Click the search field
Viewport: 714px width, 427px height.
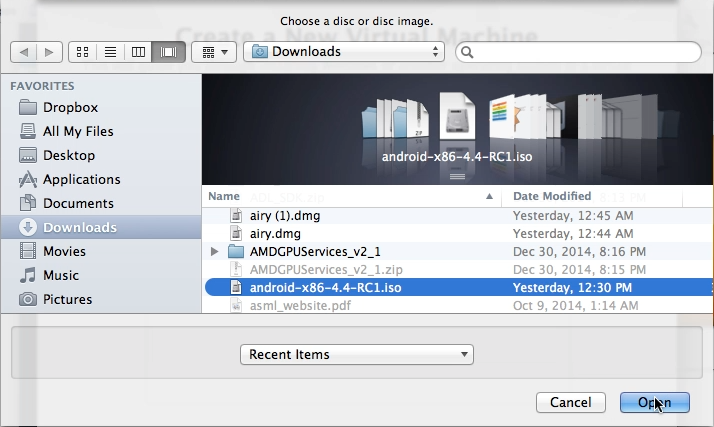578,52
